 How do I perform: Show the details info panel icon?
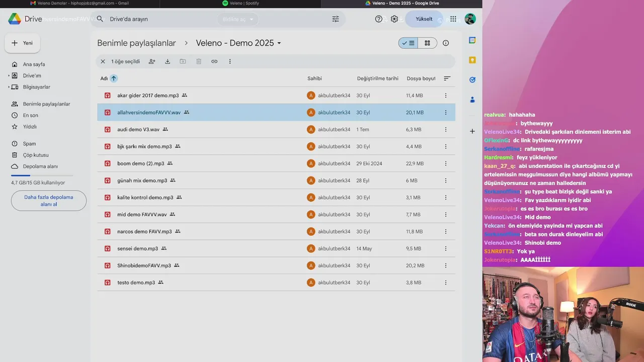pyautogui.click(x=446, y=43)
